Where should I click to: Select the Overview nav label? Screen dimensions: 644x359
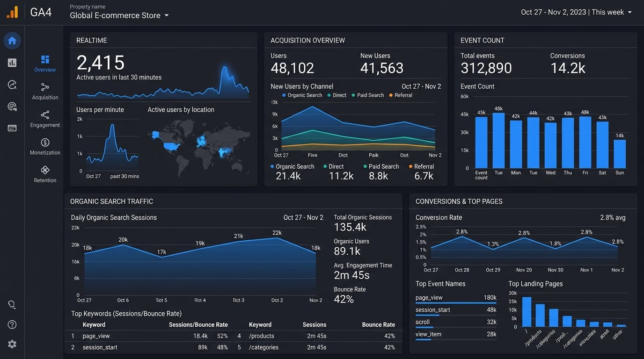pyautogui.click(x=45, y=70)
